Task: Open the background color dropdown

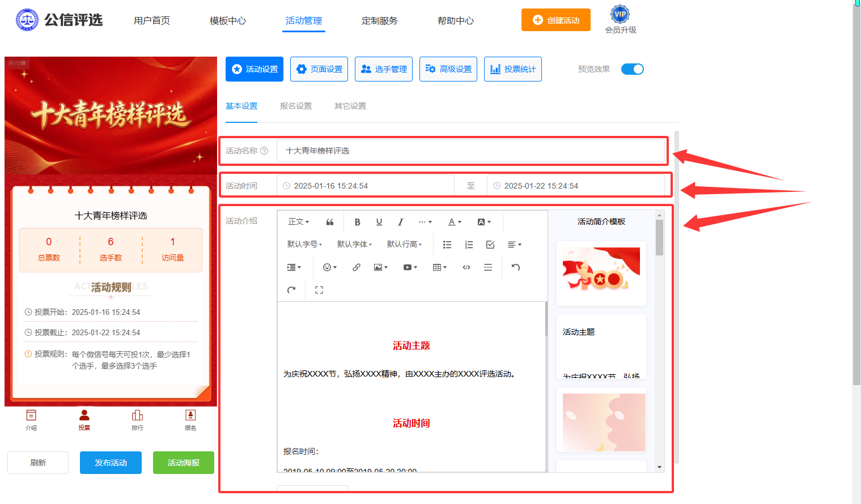Action: pyautogui.click(x=484, y=222)
